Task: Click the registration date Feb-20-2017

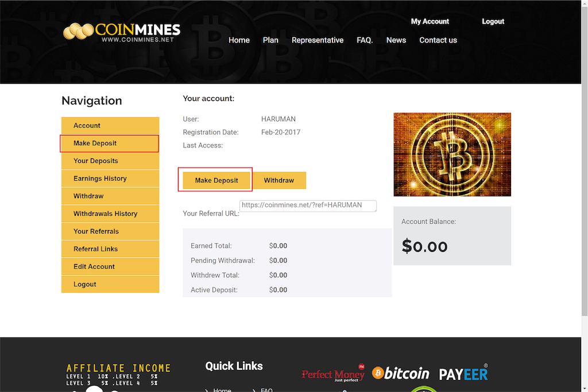Action: pyautogui.click(x=280, y=132)
